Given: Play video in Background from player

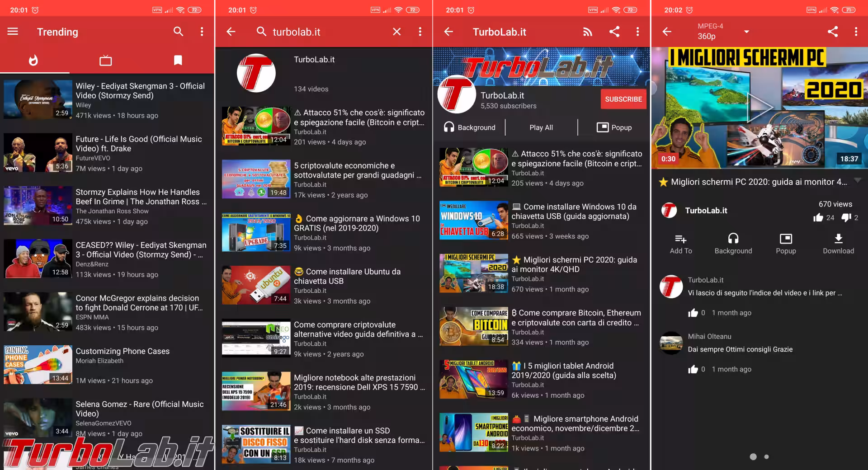Looking at the screenshot, I should coord(733,244).
